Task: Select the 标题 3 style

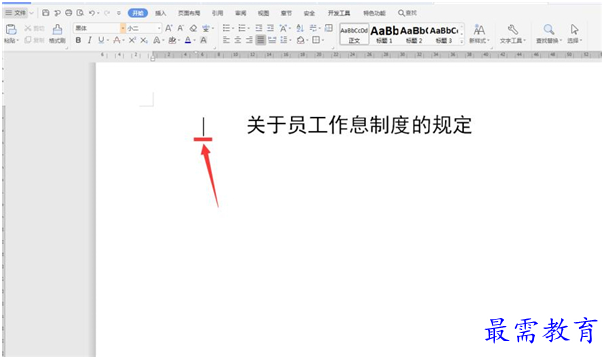Action: tap(444, 34)
